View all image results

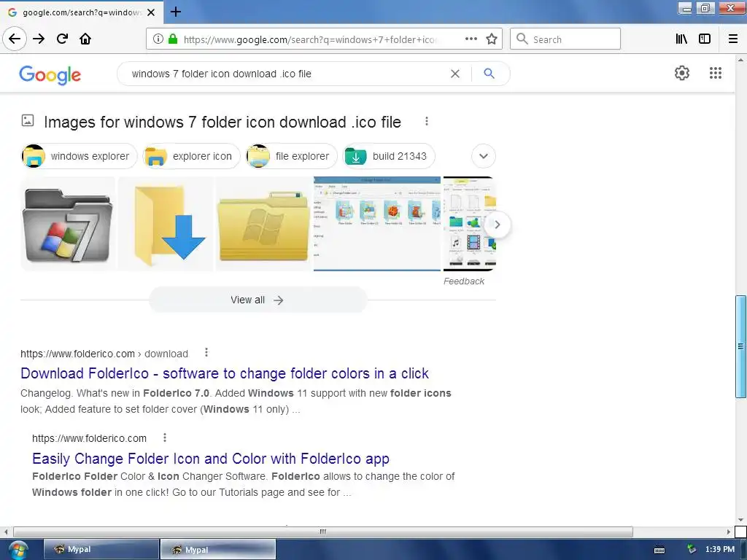(x=258, y=300)
